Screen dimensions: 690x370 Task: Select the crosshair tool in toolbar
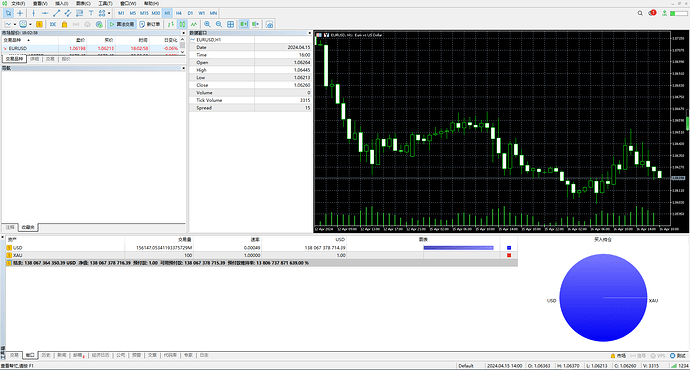20,13
